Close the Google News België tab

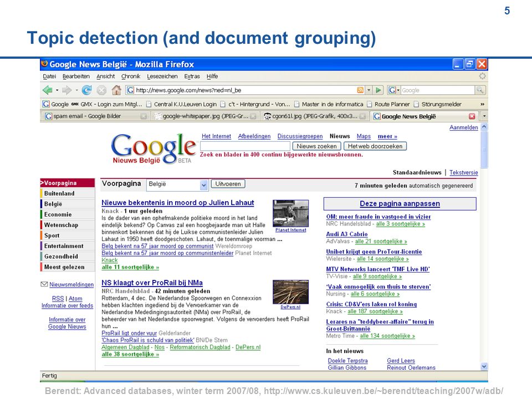(472, 116)
